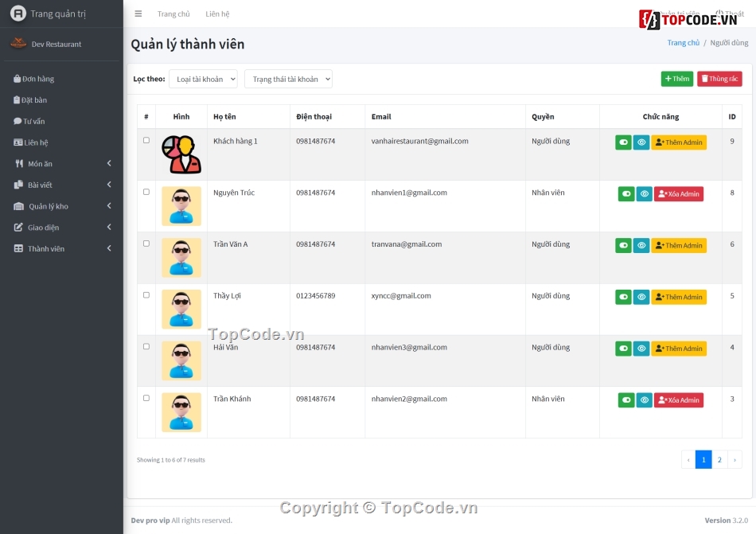Screen dimensions: 756x534
Task: Tick the checkbox for Hải Vân row
Action: (146, 347)
